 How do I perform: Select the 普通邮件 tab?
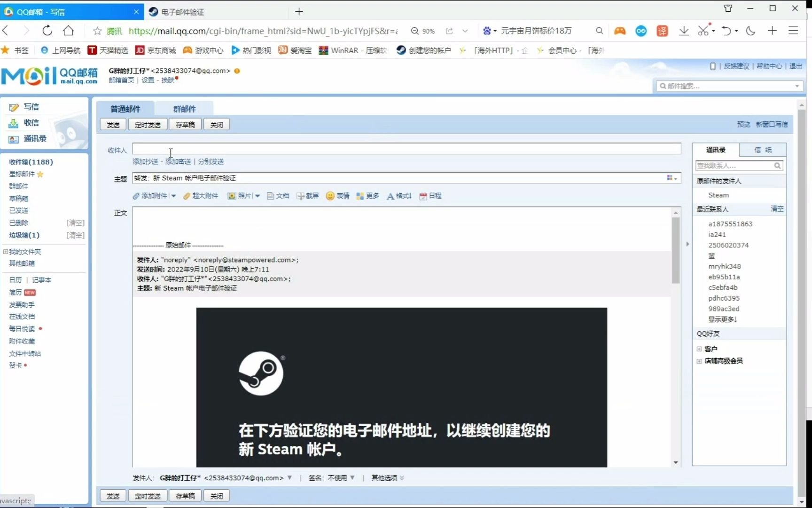pyautogui.click(x=125, y=109)
